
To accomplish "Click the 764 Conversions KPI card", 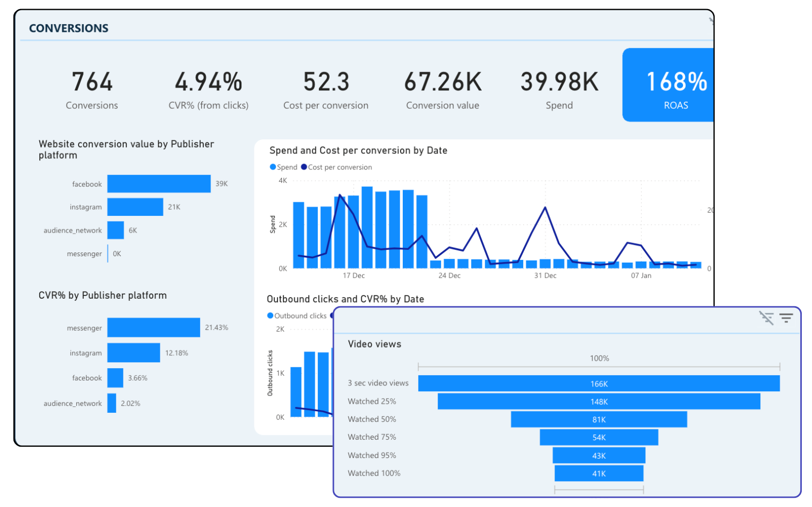I will [x=92, y=89].
